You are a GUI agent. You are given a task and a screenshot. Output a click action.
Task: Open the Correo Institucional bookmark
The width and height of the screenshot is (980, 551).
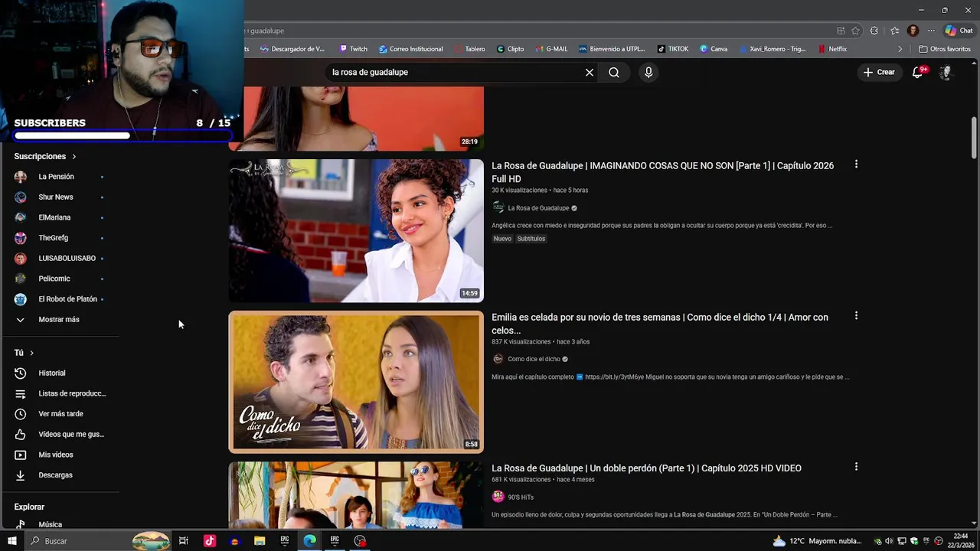pos(410,49)
